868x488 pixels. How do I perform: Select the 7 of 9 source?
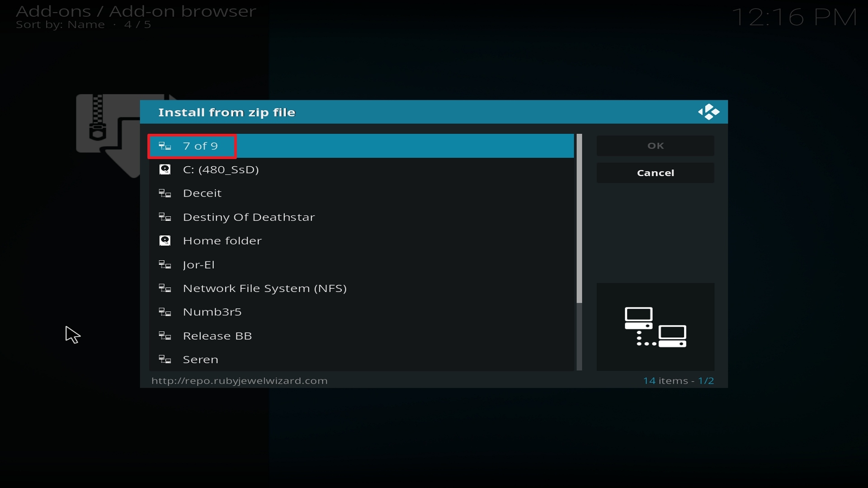[x=362, y=146]
